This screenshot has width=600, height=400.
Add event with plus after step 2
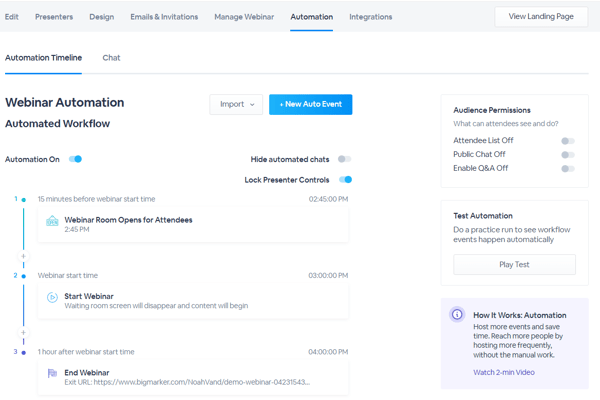[23, 333]
